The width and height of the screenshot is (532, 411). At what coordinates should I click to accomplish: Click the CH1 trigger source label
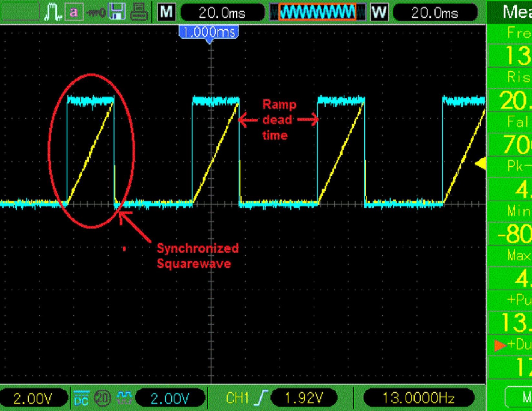237,398
